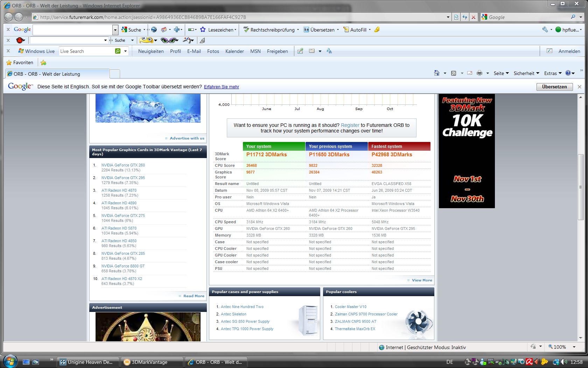
Task: Open the Erfahren Sie mehr link
Action: coord(222,87)
